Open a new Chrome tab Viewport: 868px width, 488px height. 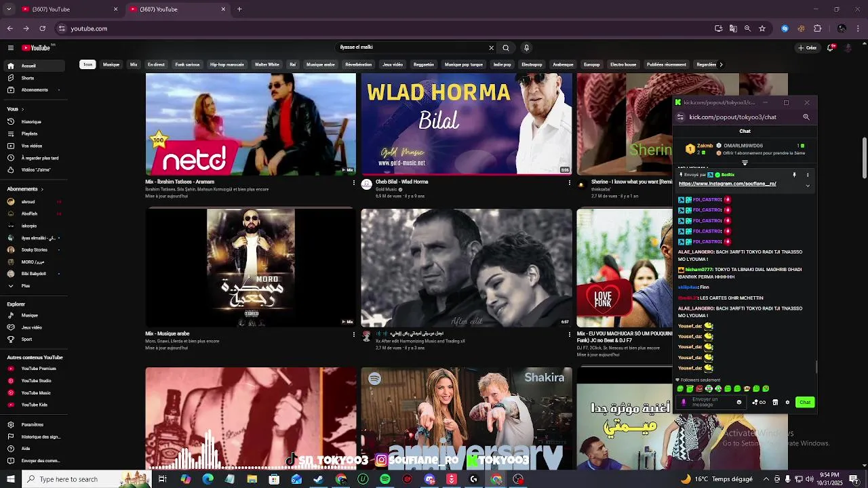[x=239, y=9]
